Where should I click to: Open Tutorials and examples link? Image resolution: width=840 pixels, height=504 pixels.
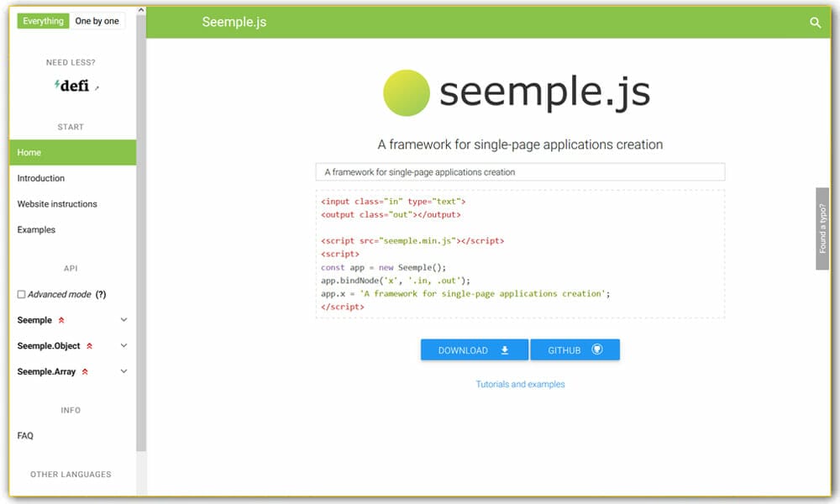tap(519, 384)
